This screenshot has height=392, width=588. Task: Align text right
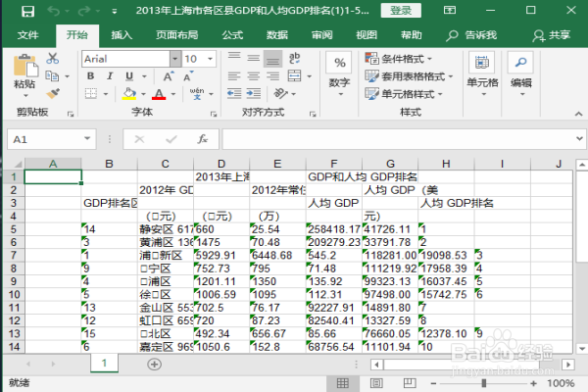click(x=272, y=76)
